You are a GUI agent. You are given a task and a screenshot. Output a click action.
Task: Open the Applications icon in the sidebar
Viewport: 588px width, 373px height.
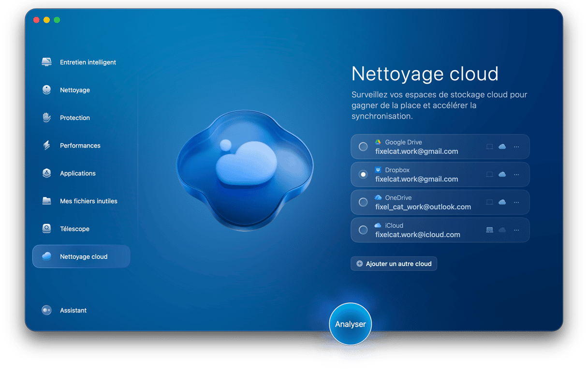click(x=46, y=173)
